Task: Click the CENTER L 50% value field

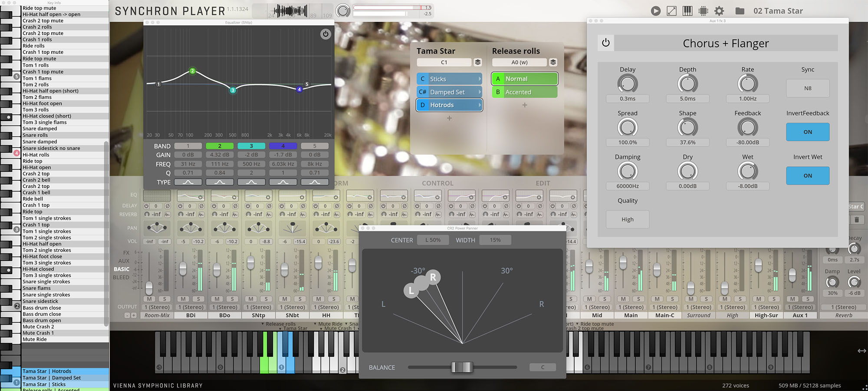Action: click(x=433, y=240)
